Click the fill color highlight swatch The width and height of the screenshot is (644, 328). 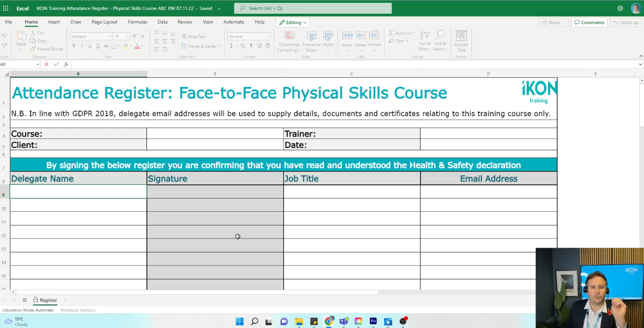[126, 46]
